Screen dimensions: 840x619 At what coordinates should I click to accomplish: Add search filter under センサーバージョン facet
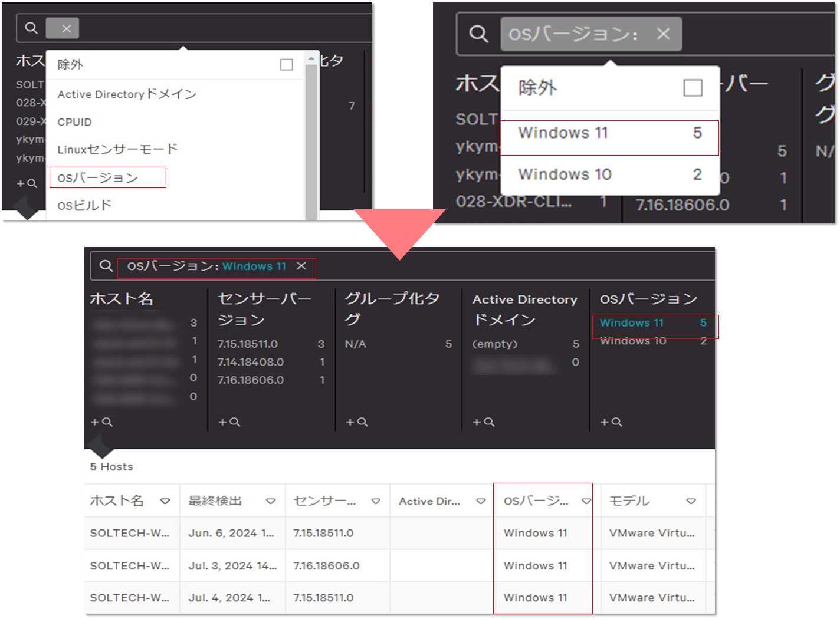[229, 422]
